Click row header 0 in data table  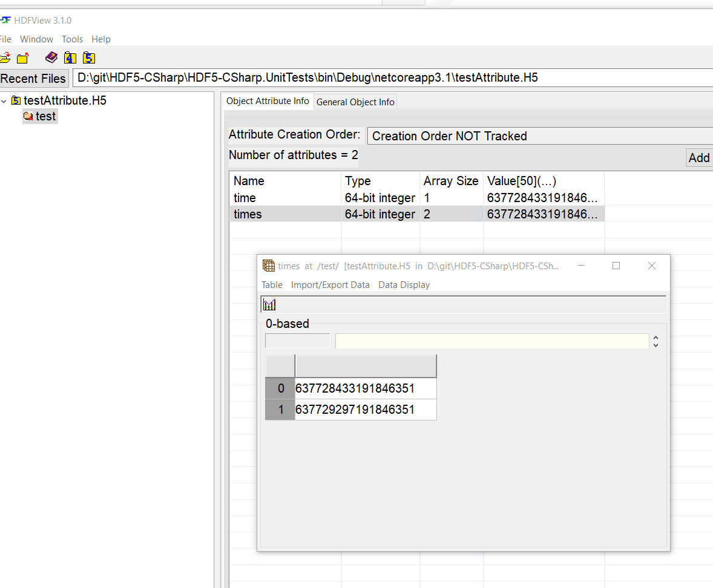280,388
